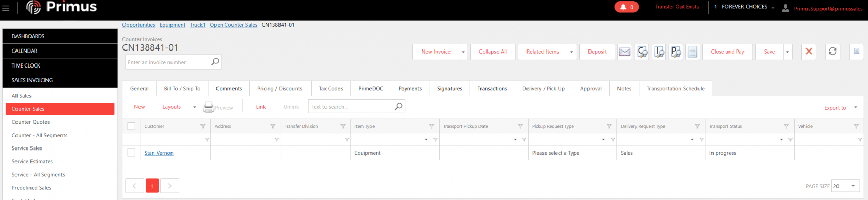This screenshot has height=200, width=868.
Task: Click the Close and Pay button
Action: point(727,52)
